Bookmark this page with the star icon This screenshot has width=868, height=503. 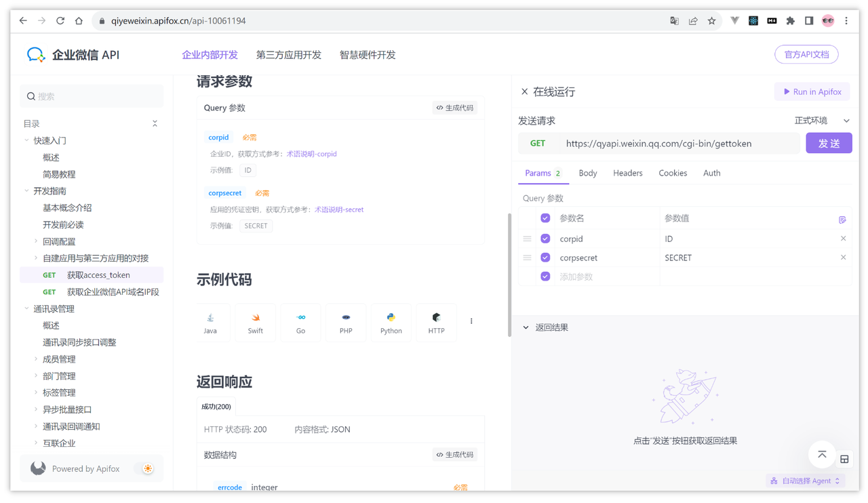pyautogui.click(x=711, y=21)
